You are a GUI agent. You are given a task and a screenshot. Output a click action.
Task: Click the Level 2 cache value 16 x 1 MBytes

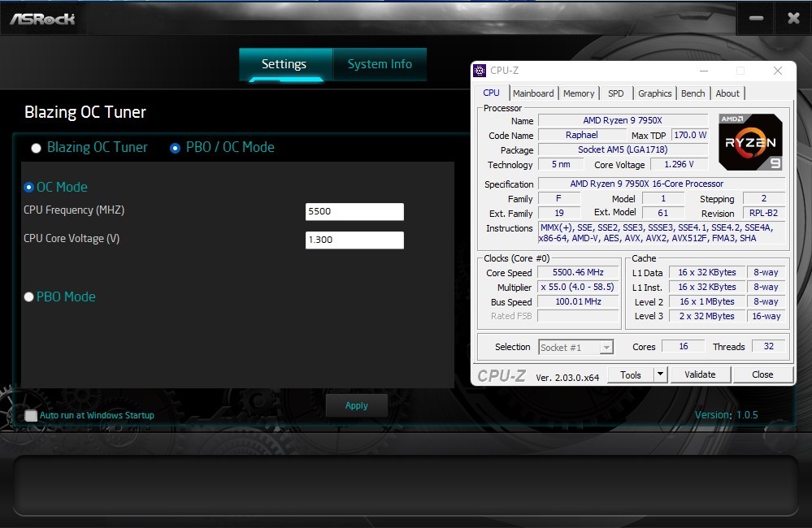707,301
